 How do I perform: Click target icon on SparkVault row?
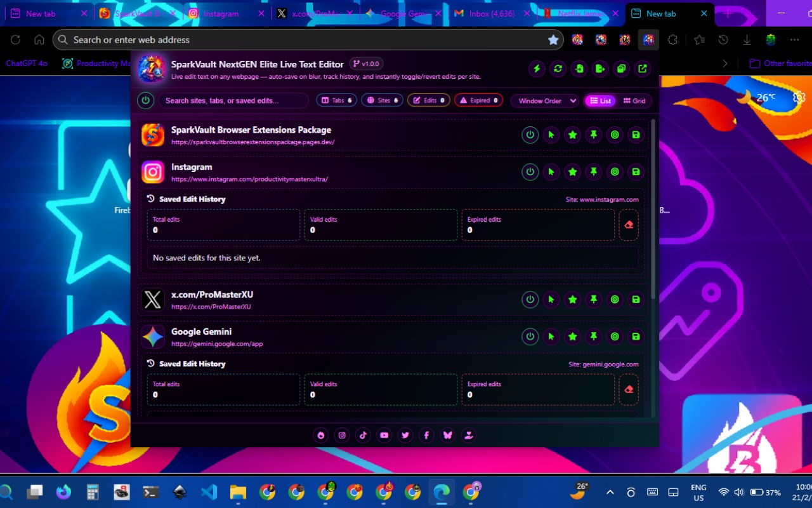pyautogui.click(x=615, y=135)
